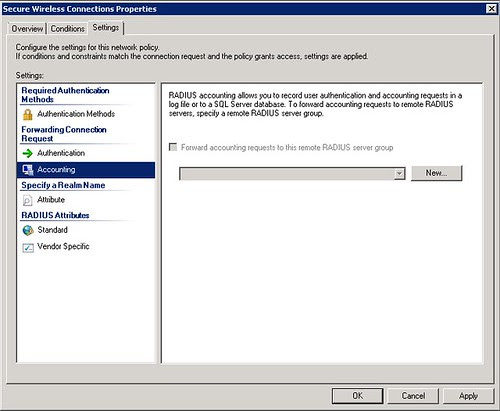Click the Forwarding Connection Request heading
This screenshot has width=500, height=411.
[x=64, y=134]
